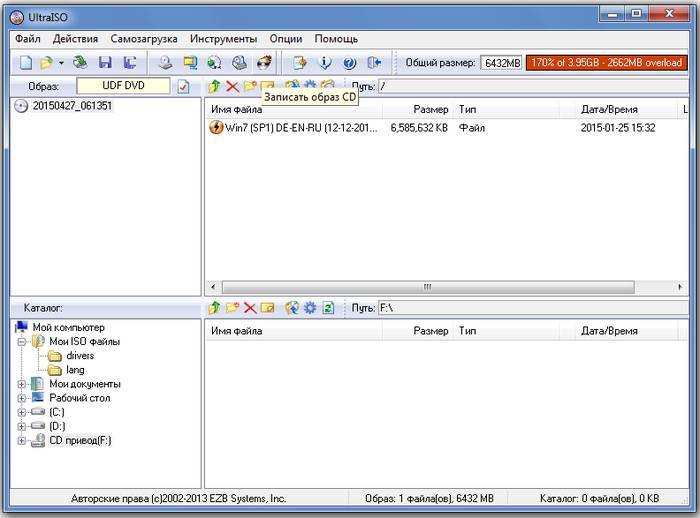This screenshot has height=518, width=700.
Task: Open the Файл menu
Action: pos(28,39)
